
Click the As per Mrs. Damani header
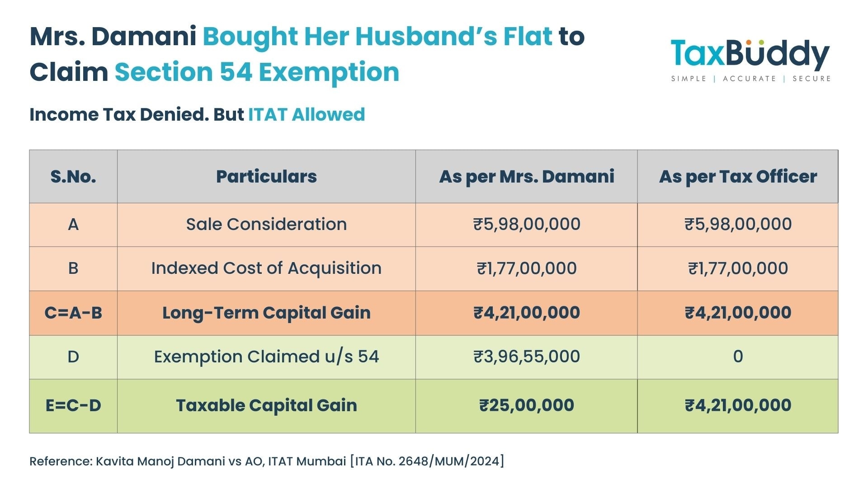(x=527, y=176)
